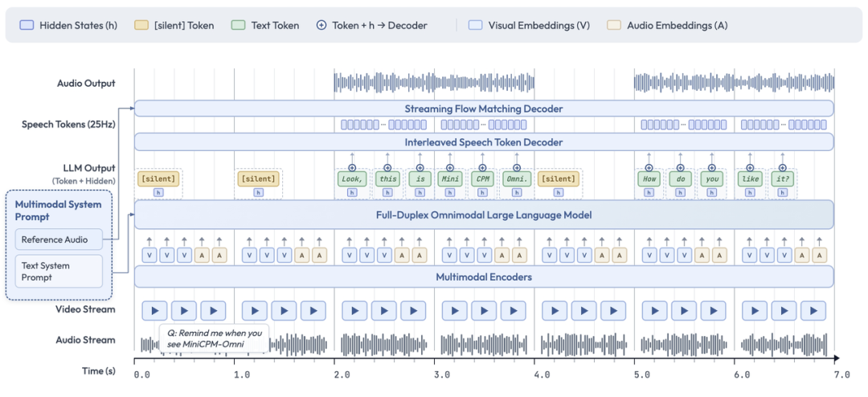This screenshot has width=868, height=397.
Task: Click the 'Multimodal System Prompt' heading
Action: 58,211
